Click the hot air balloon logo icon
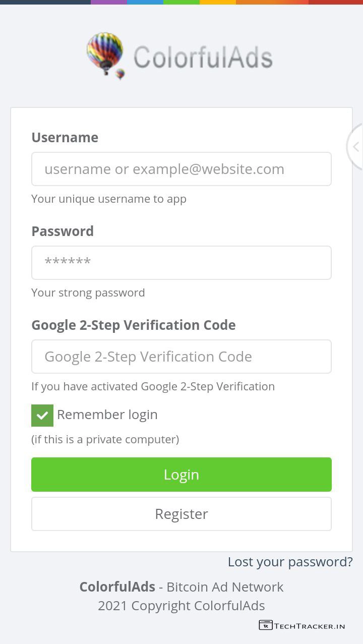The height and width of the screenshot is (644, 363). 105,53
